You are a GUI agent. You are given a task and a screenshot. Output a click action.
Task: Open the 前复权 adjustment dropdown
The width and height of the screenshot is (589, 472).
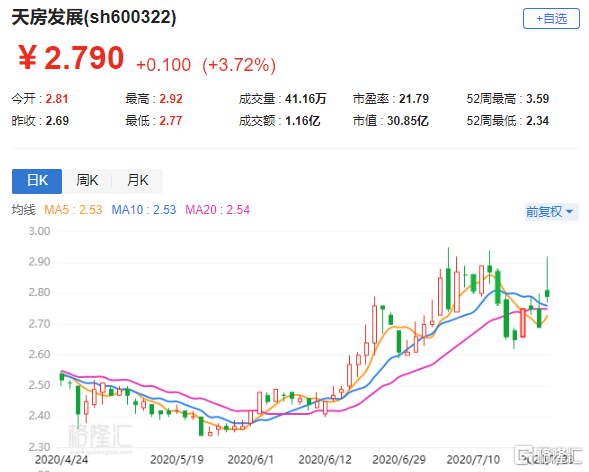click(551, 212)
